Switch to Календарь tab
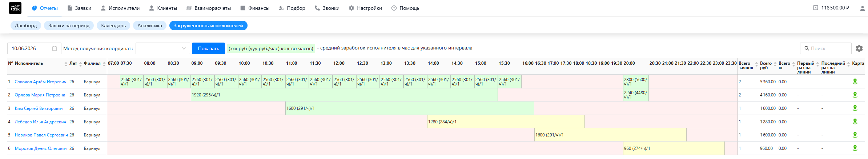Screen dimensions: 868x159 [x=113, y=25]
